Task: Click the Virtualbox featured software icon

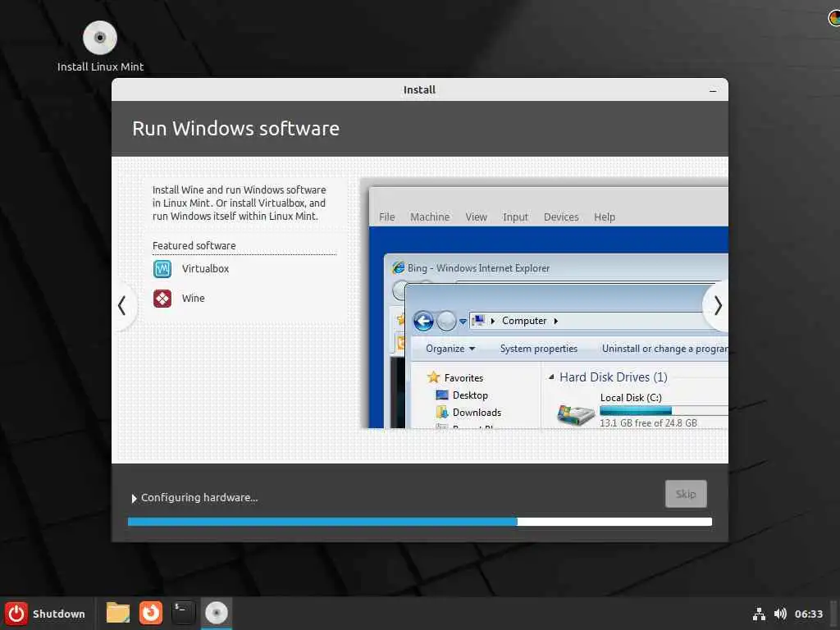Action: [162, 269]
